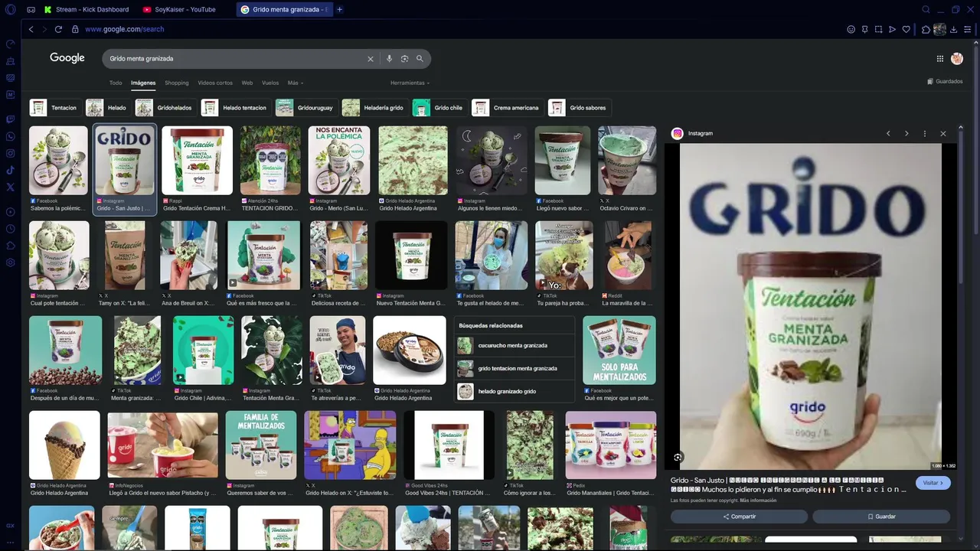Switch to Stream - Kick Dashboard tab

87,10
